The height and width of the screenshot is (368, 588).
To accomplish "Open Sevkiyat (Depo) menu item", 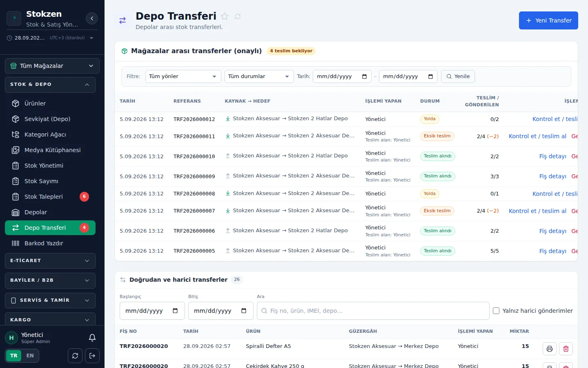I will tap(50, 119).
